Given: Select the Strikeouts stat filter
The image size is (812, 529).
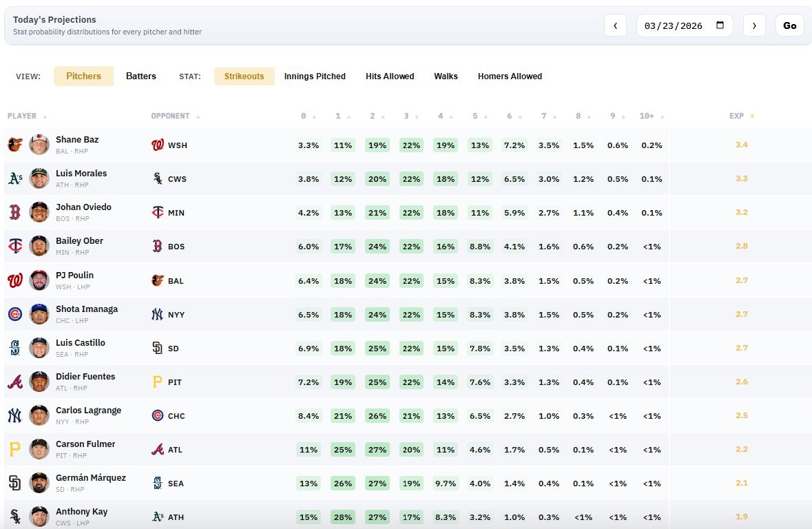Looking at the screenshot, I should [244, 76].
